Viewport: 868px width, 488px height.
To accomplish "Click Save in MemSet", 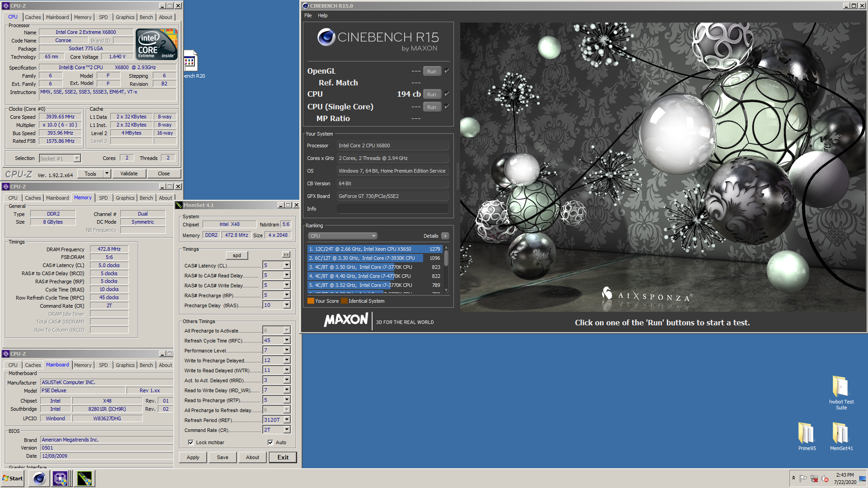I will 222,457.
